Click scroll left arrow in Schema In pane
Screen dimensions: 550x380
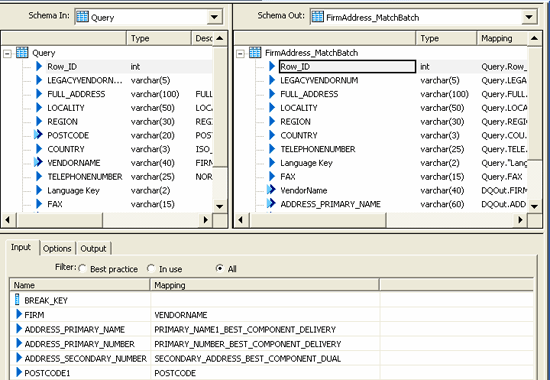click(8, 220)
